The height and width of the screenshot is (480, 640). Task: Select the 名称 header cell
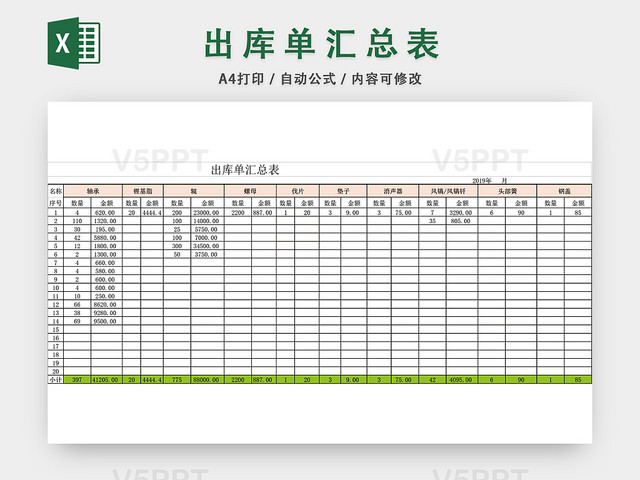click(x=56, y=191)
